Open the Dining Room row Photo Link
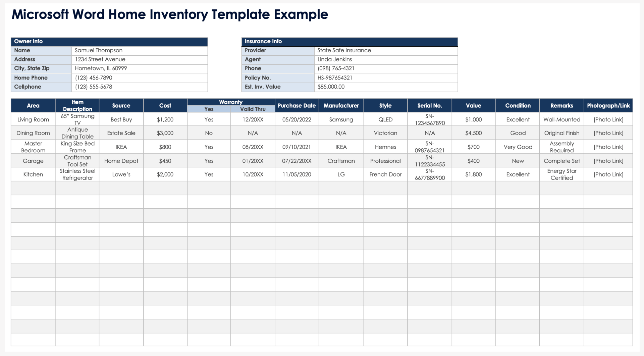 click(608, 133)
